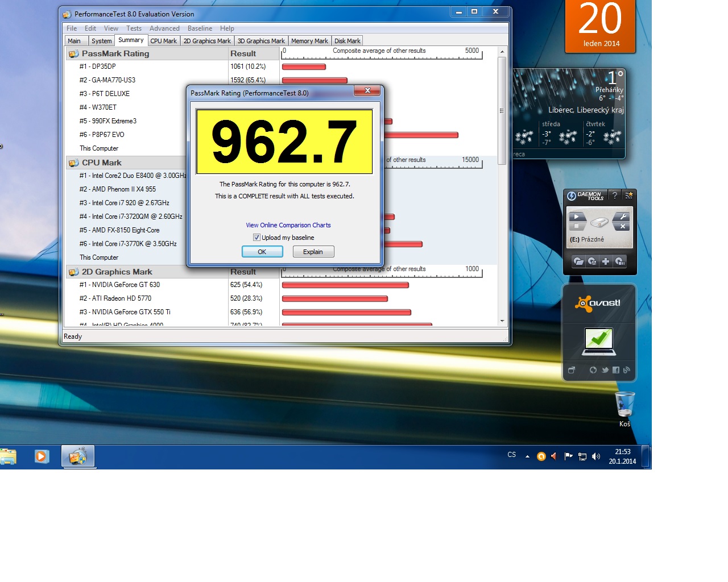Image resolution: width=728 pixels, height=582 pixels.
Task: Click the Explain button
Action: [x=313, y=252]
